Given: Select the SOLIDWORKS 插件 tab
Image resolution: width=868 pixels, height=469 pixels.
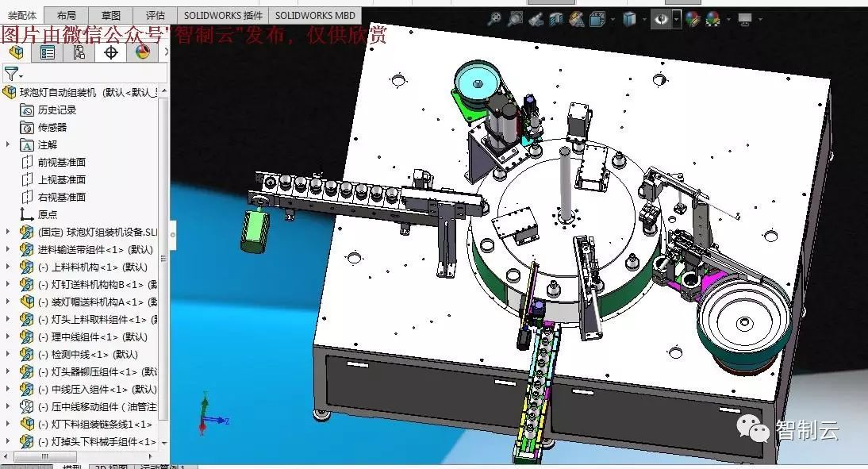Looking at the screenshot, I should (x=223, y=16).
